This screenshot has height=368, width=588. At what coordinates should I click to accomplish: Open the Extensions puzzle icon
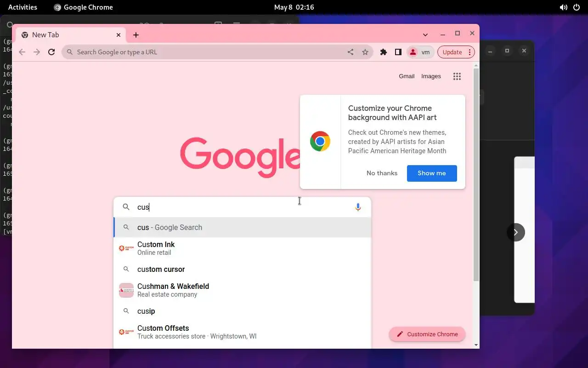click(x=384, y=52)
